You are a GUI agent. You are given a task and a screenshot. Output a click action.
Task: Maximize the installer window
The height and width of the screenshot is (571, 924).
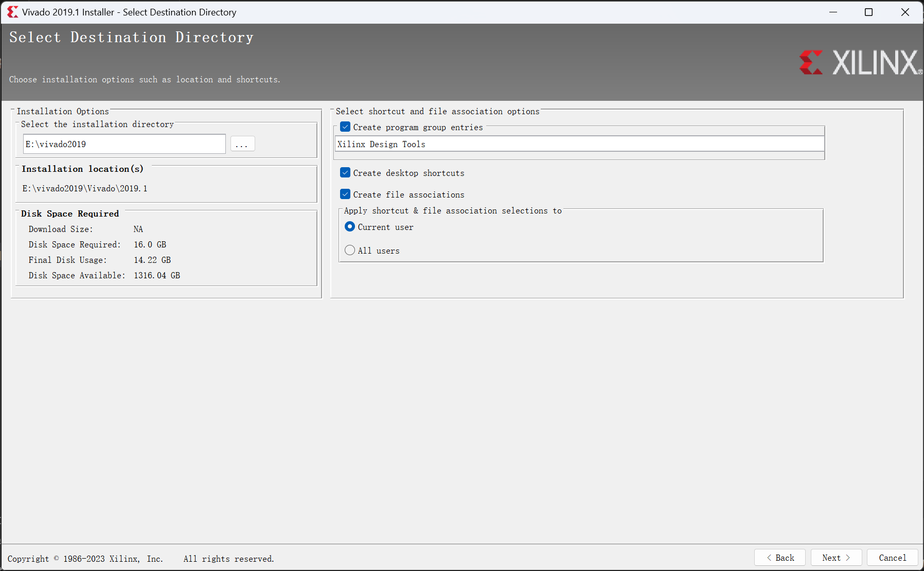(868, 12)
